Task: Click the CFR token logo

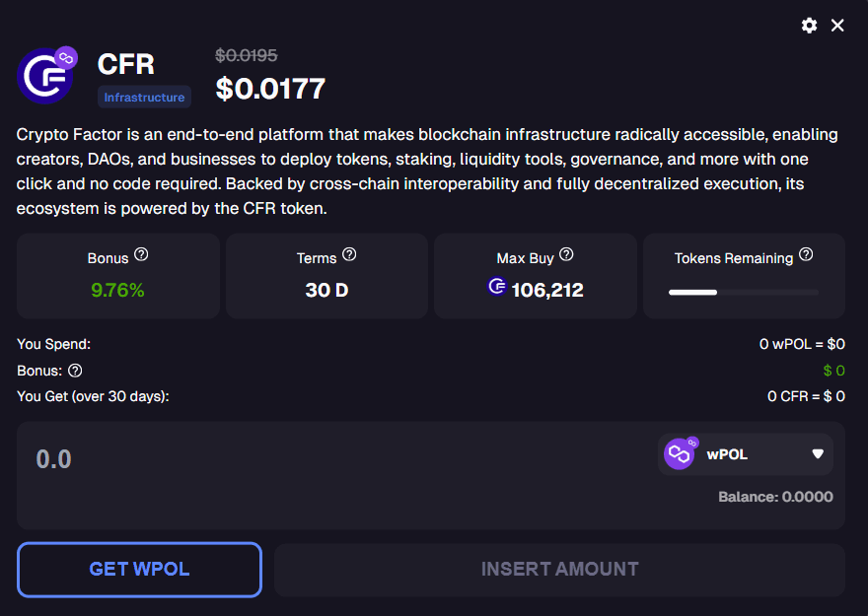Action: (45, 76)
